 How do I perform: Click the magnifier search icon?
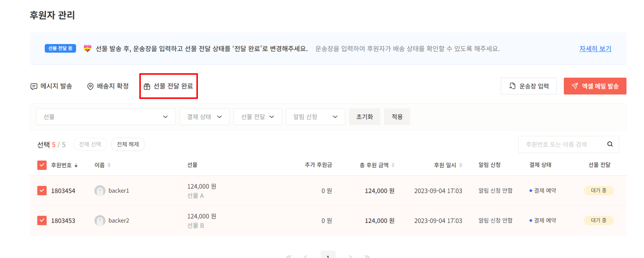coord(610,144)
